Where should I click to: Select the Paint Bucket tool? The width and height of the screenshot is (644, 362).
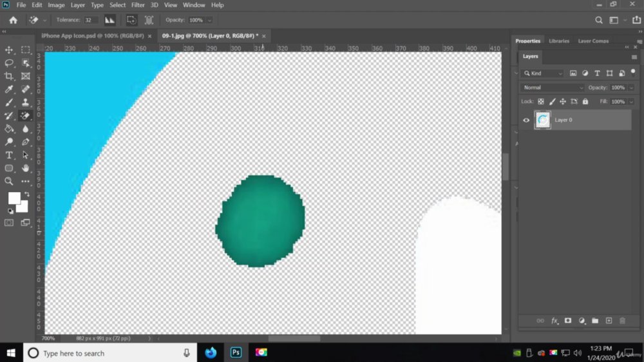coord(8,129)
